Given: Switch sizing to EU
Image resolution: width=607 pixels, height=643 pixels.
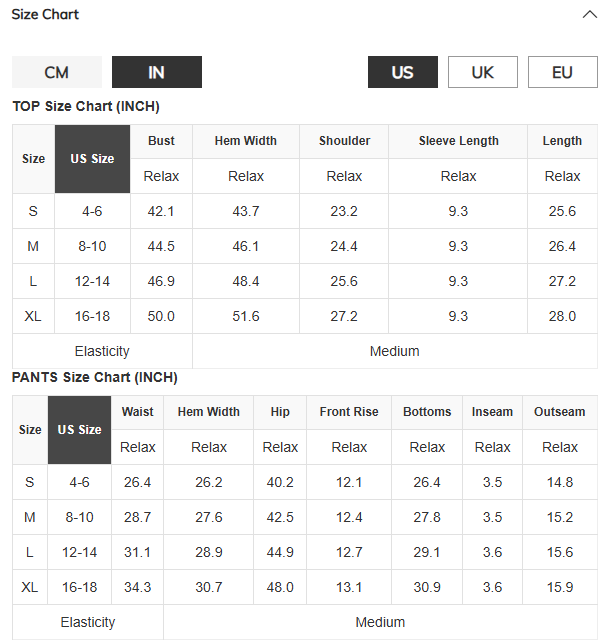Looking at the screenshot, I should click(563, 72).
